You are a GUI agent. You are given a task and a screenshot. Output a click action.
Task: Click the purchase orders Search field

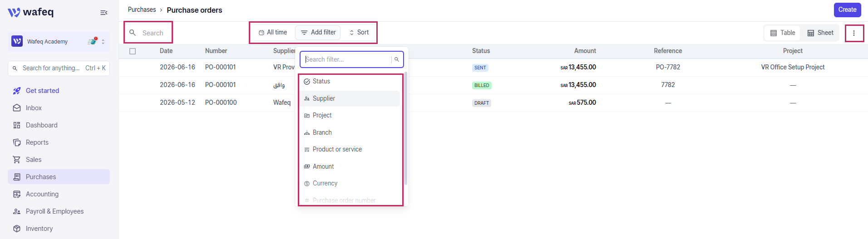pos(148,33)
